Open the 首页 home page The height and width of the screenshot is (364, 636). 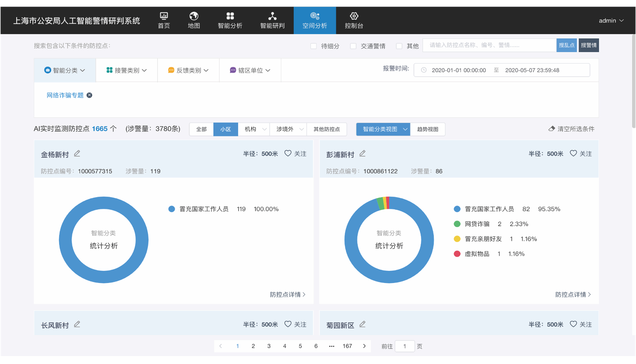point(163,20)
